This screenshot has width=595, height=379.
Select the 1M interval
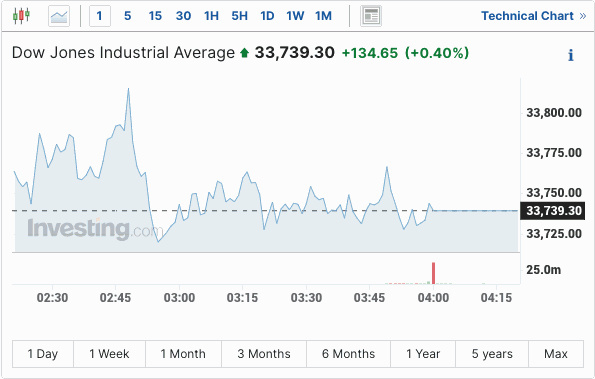tap(323, 16)
